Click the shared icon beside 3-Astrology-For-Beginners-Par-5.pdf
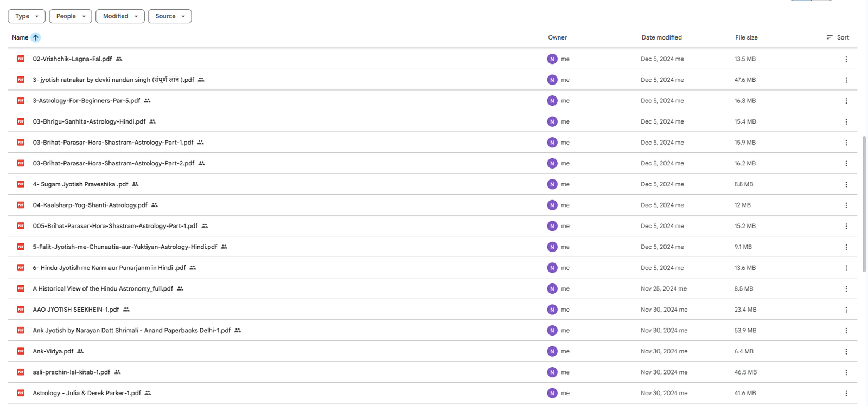This screenshot has width=868, height=406. pos(147,101)
